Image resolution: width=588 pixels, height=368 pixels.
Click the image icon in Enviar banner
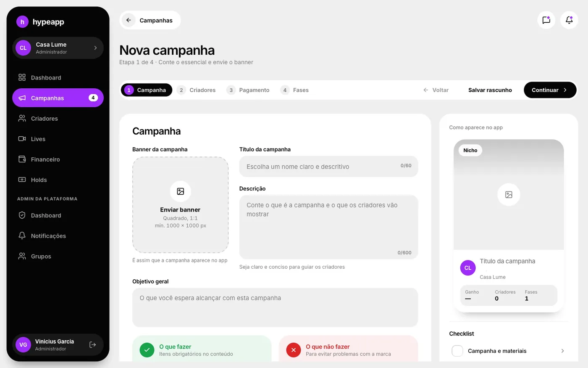(181, 191)
